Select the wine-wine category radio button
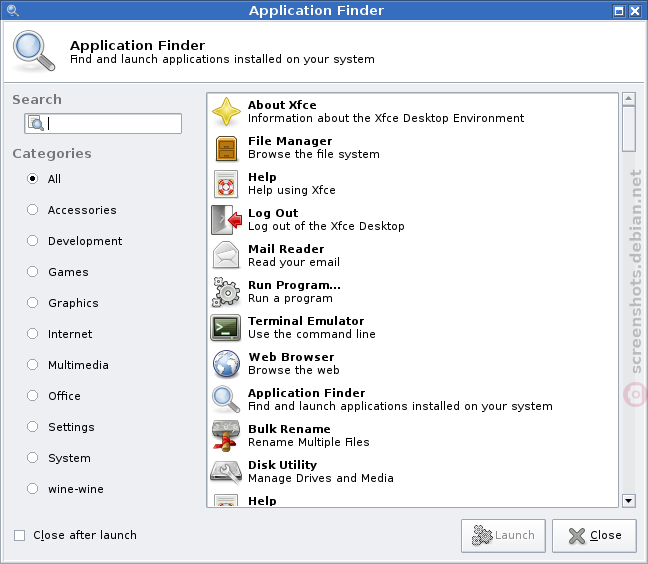 click(x=33, y=489)
